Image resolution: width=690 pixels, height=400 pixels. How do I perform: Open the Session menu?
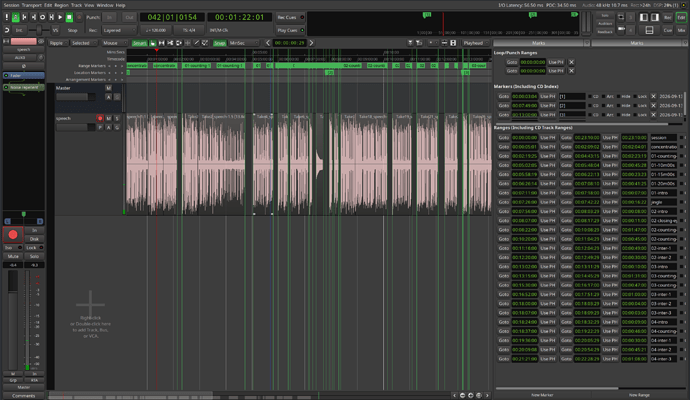tap(11, 5)
